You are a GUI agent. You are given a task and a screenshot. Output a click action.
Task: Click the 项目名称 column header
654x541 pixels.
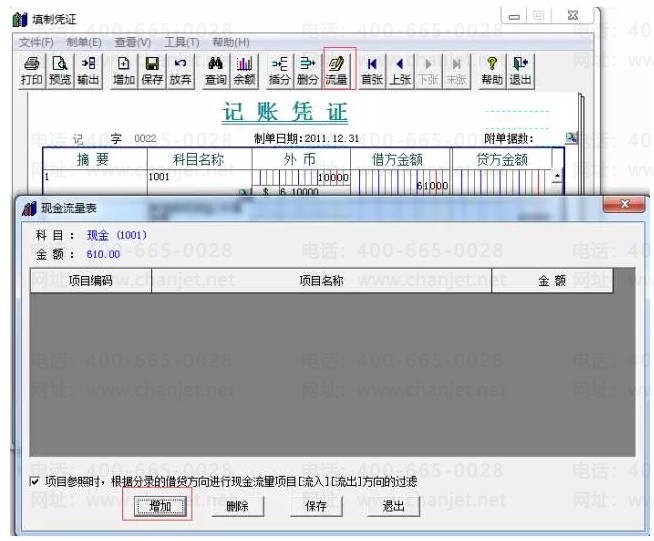point(321,280)
